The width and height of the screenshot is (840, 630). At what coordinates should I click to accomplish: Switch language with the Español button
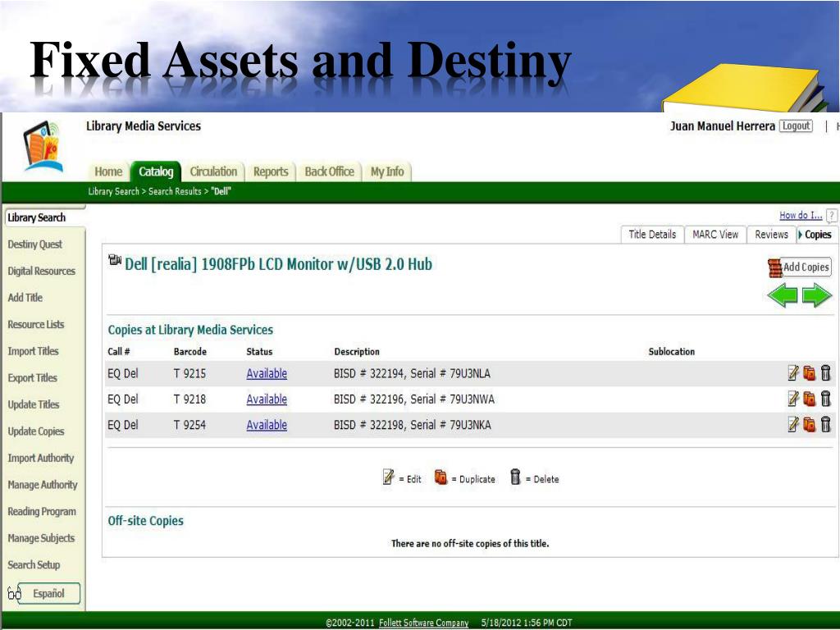point(48,594)
